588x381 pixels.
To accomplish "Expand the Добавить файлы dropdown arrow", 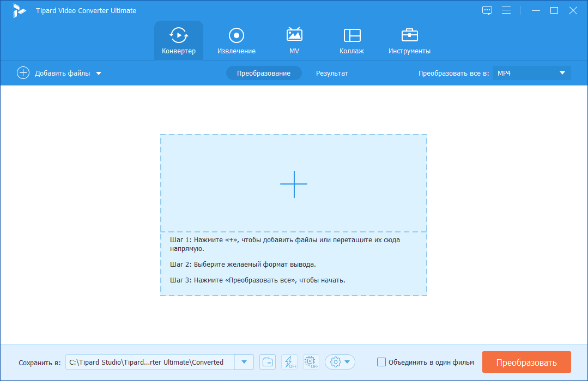I will coord(100,72).
